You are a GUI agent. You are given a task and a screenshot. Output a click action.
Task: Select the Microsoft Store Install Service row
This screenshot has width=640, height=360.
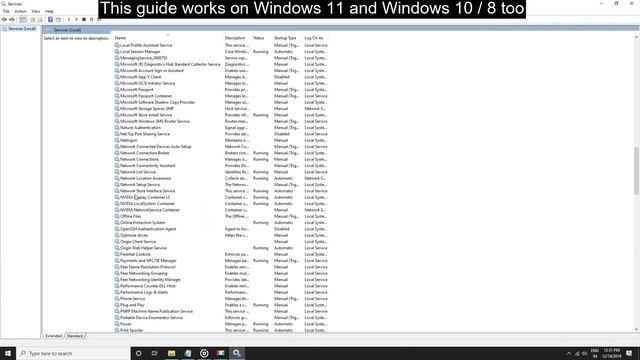tap(221, 115)
